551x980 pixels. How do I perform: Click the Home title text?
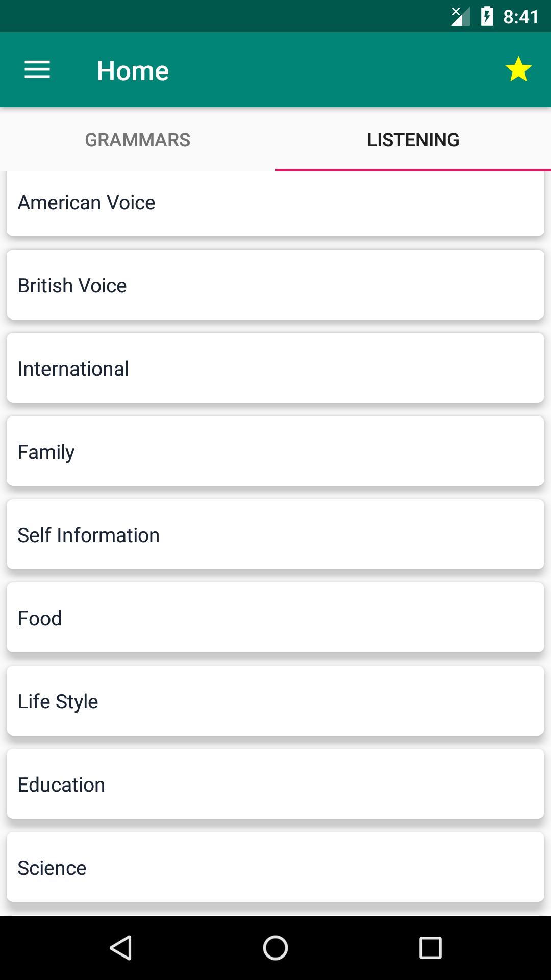coord(133,70)
